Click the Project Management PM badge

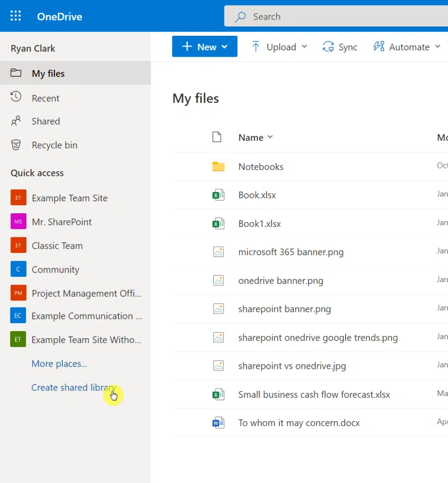(x=18, y=292)
